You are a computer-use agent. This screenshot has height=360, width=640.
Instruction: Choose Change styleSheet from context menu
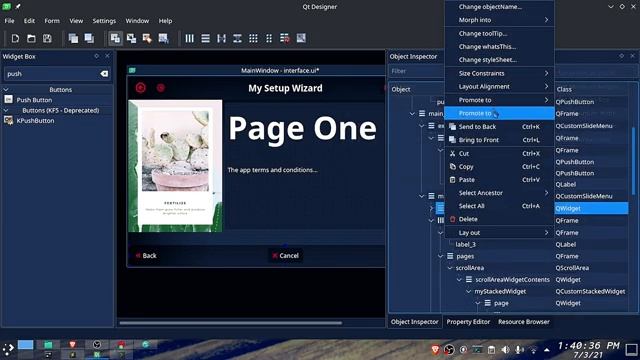point(499,60)
